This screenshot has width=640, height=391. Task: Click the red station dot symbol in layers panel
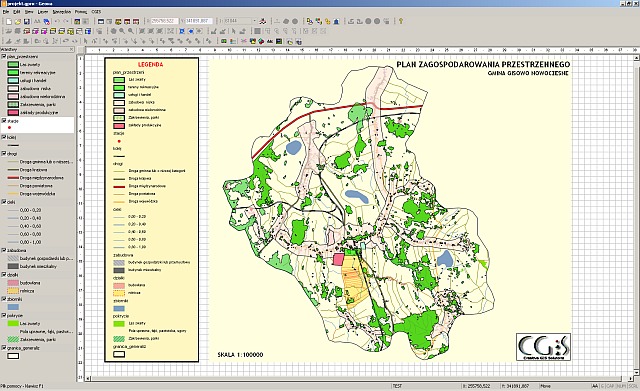pos(9,128)
